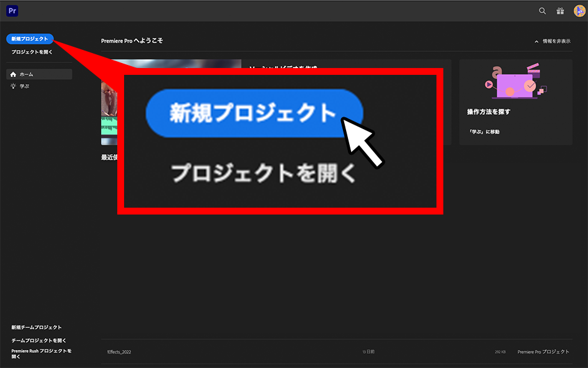Screen dimensions: 588x368
Task: Open the user profile avatar
Action: pos(579,11)
